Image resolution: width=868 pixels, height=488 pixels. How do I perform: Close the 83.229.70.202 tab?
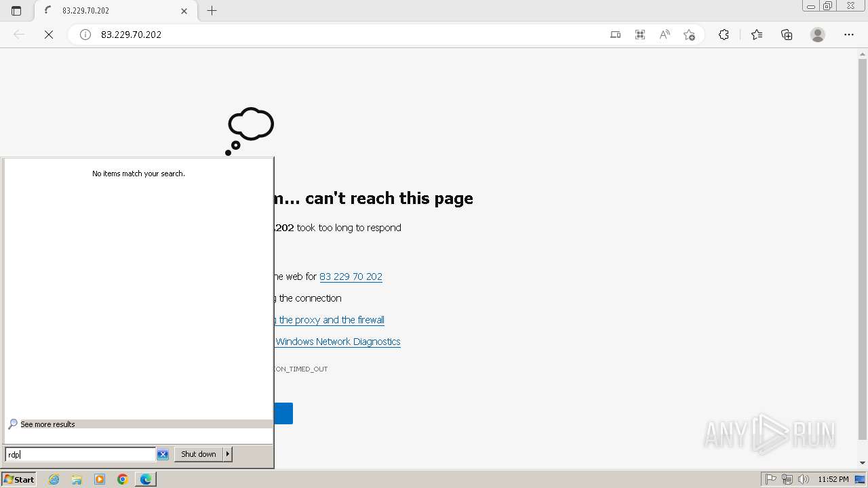pyautogui.click(x=184, y=11)
